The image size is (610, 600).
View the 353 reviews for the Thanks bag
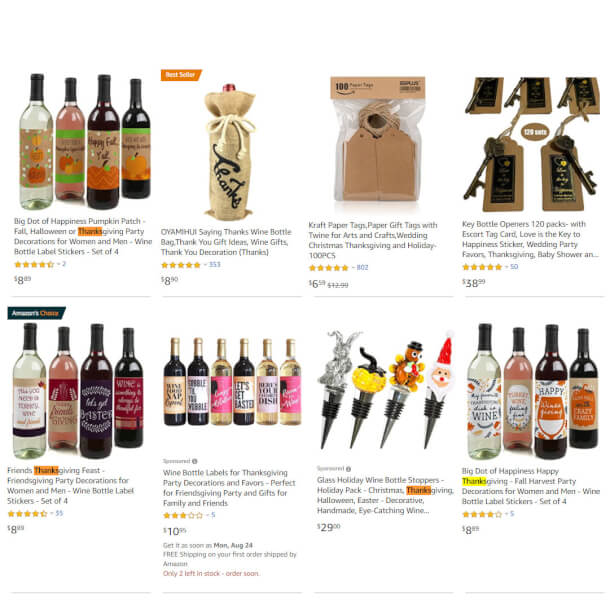[x=214, y=265]
